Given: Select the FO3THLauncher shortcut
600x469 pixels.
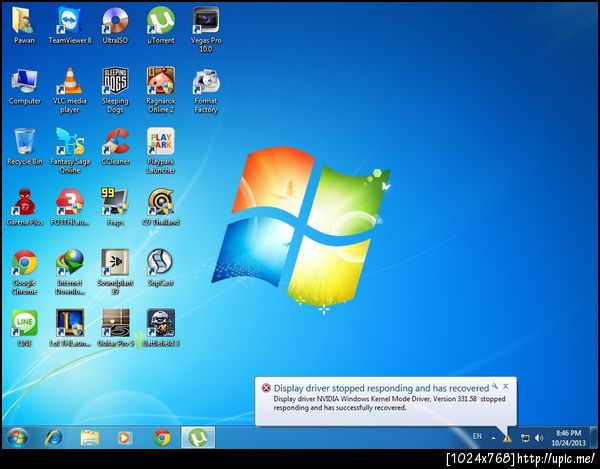Looking at the screenshot, I should point(70,207).
